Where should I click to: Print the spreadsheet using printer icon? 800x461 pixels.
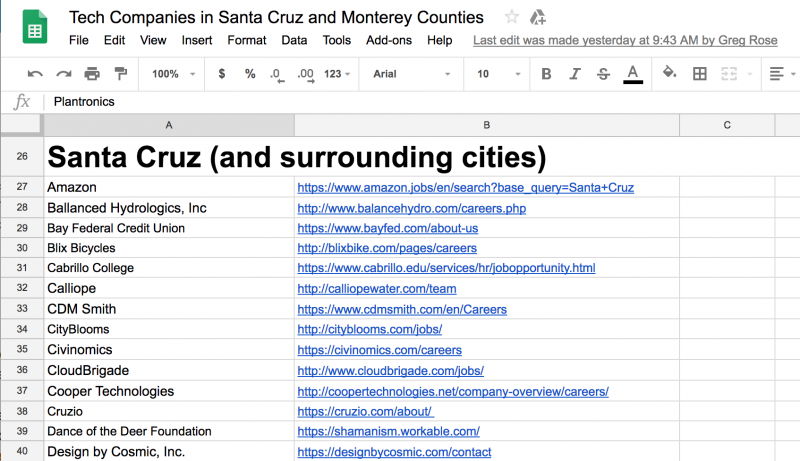pos(92,74)
